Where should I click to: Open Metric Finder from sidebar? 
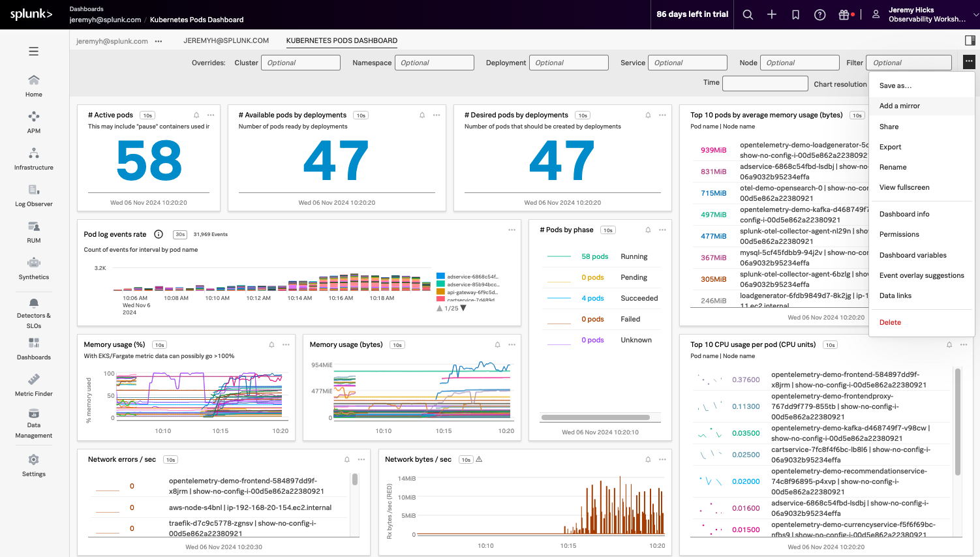tap(34, 385)
